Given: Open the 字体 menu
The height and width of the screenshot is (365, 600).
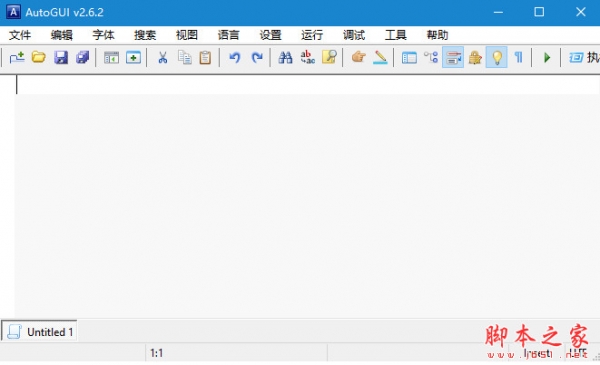Looking at the screenshot, I should click(x=103, y=35).
